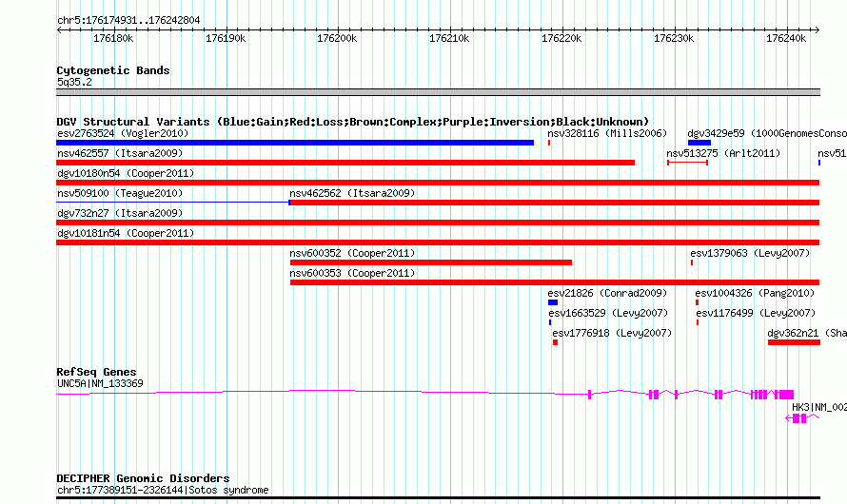This screenshot has height=504, width=847.
Task: Select the gray 5q35.2 band bar
Action: pos(438,92)
